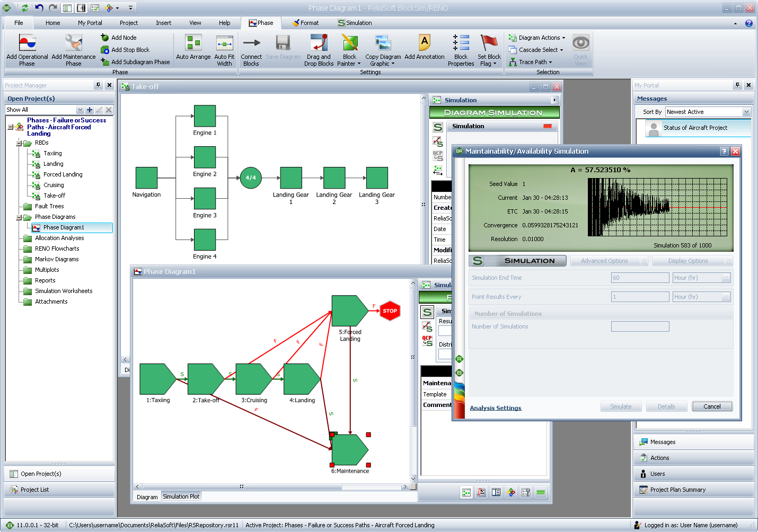Click the Users button in My Portal
The width and height of the screenshot is (758, 532).
point(693,474)
